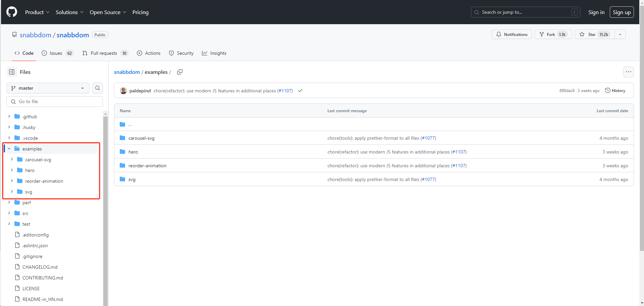
Task: Click the GitHub logo icon
Action: [x=12, y=12]
